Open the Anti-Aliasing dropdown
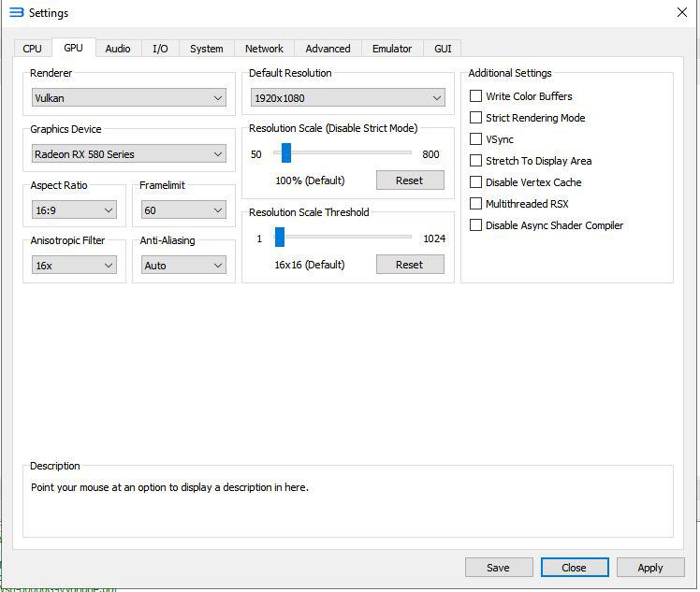Screen dimensions: 700x592 pyautogui.click(x=183, y=266)
